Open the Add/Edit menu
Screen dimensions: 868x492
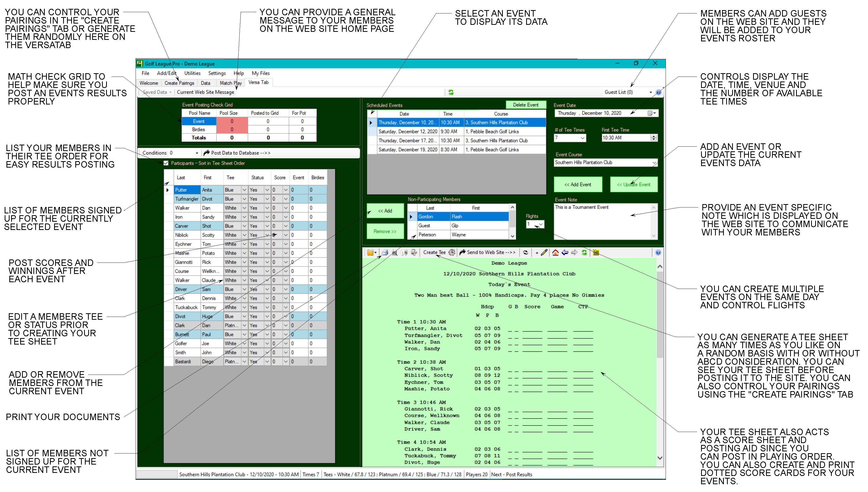point(167,73)
